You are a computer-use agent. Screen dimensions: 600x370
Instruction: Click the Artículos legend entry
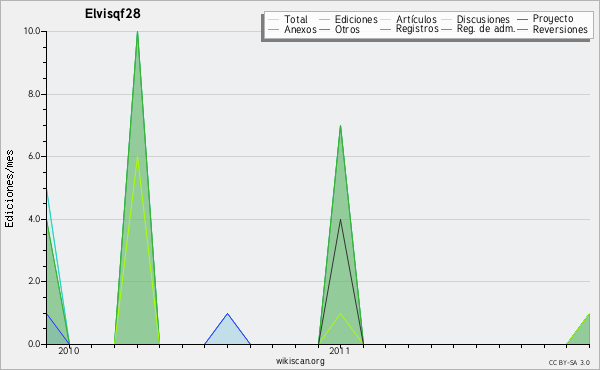[409, 19]
